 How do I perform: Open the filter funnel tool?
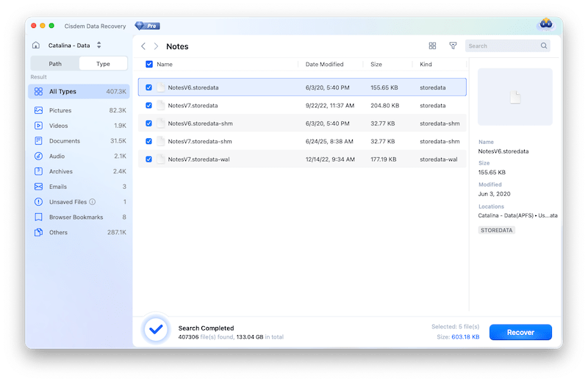[453, 46]
